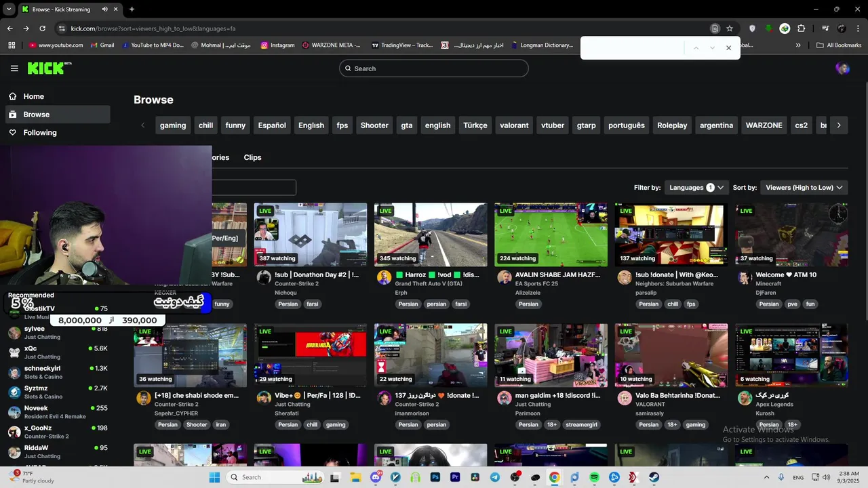Viewport: 868px width, 488px height.
Task: Reload the Kick page
Action: (x=42, y=28)
